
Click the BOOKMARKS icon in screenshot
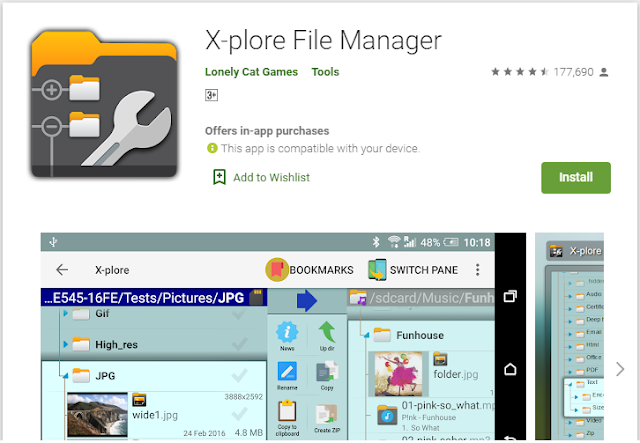[x=277, y=270]
